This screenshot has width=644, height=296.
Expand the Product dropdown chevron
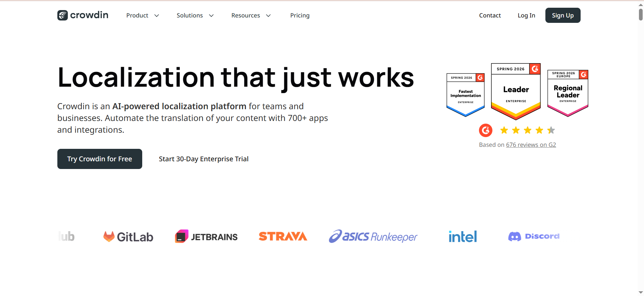pos(157,15)
